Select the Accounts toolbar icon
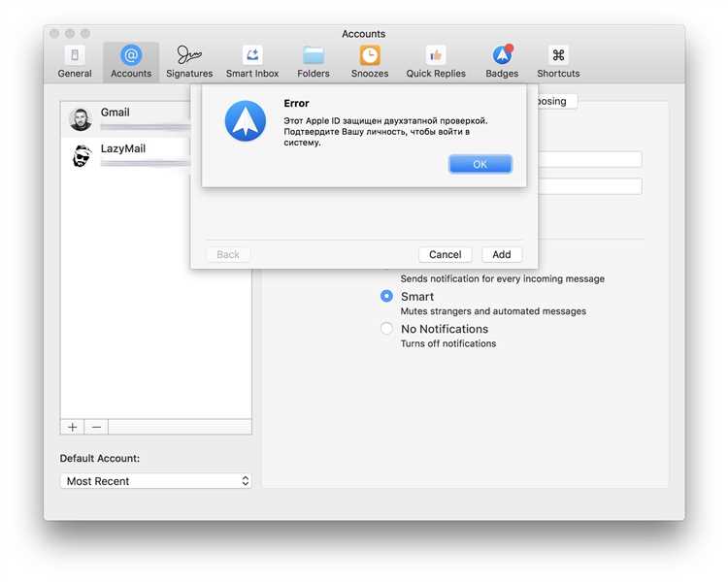The width and height of the screenshot is (728, 582). coord(131,62)
